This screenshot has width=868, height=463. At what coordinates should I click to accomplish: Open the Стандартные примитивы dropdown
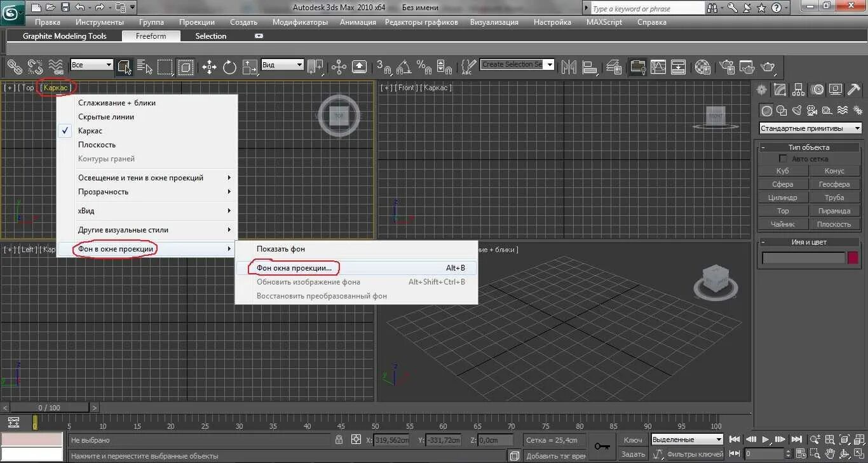point(811,128)
